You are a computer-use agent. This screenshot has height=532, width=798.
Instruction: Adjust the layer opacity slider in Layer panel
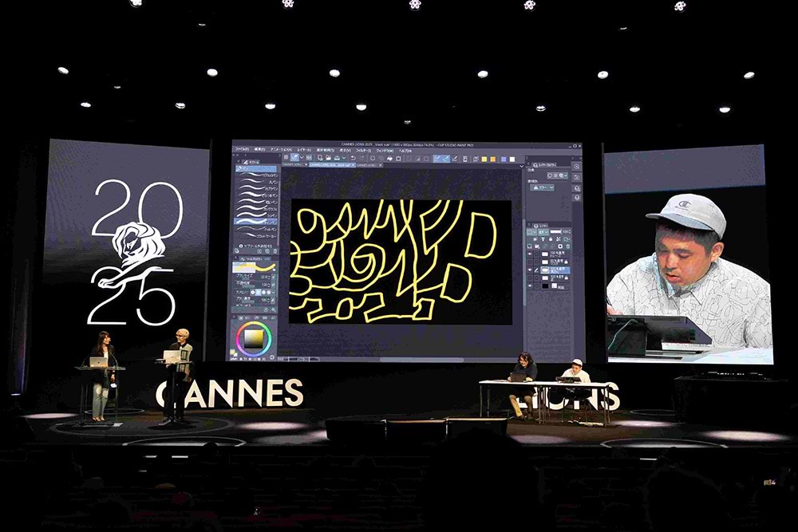555,231
